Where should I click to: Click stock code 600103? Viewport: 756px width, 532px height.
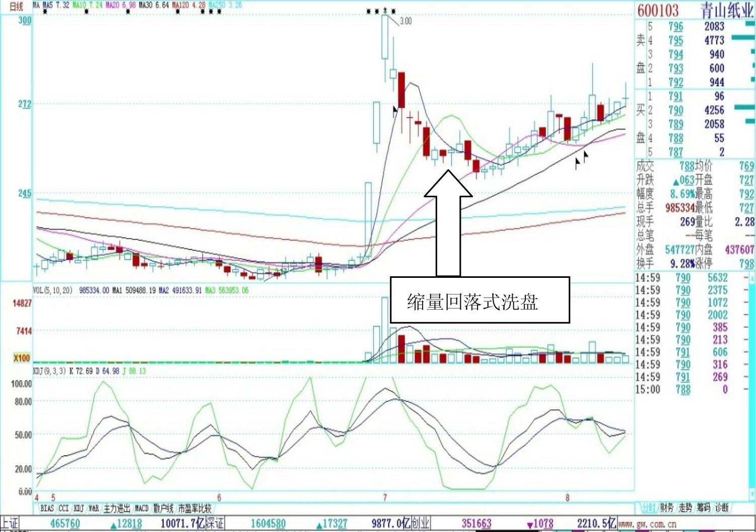pyautogui.click(x=658, y=10)
